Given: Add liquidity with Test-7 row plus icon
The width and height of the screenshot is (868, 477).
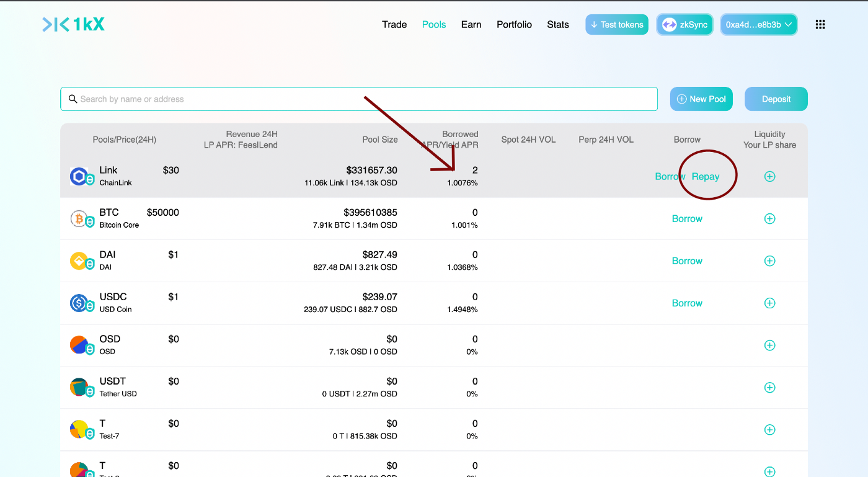Looking at the screenshot, I should (769, 429).
